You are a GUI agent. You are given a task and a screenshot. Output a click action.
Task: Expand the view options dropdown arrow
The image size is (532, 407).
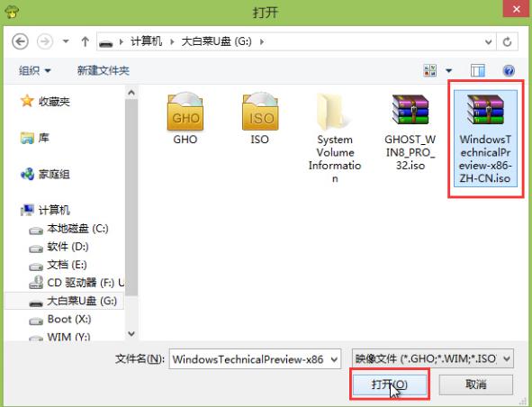click(x=449, y=70)
